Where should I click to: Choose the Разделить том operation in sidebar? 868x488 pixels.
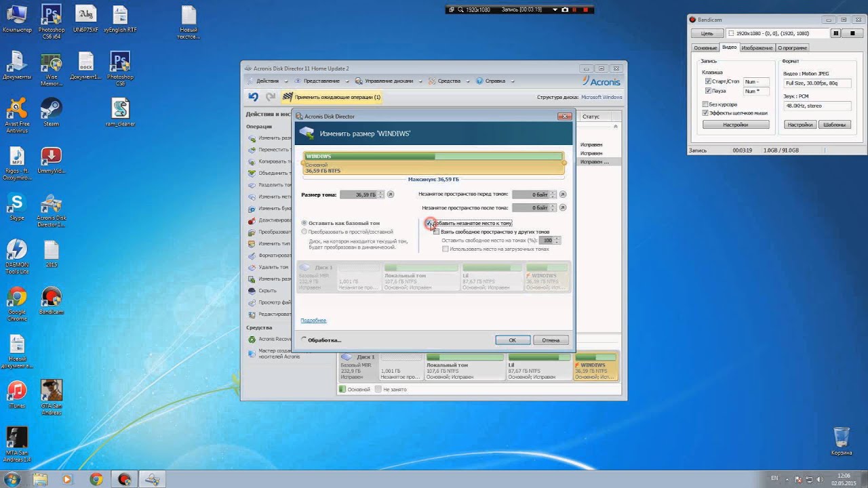(270, 184)
